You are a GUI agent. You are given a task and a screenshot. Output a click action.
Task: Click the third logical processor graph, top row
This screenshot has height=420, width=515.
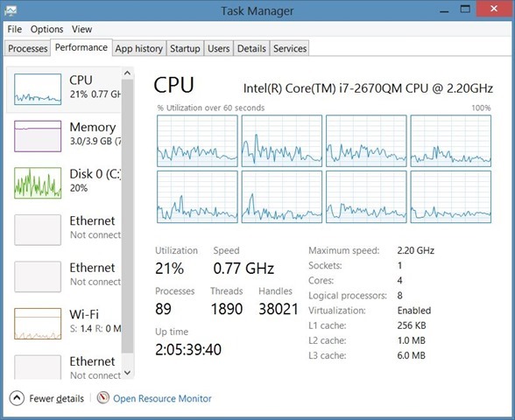coord(366,141)
